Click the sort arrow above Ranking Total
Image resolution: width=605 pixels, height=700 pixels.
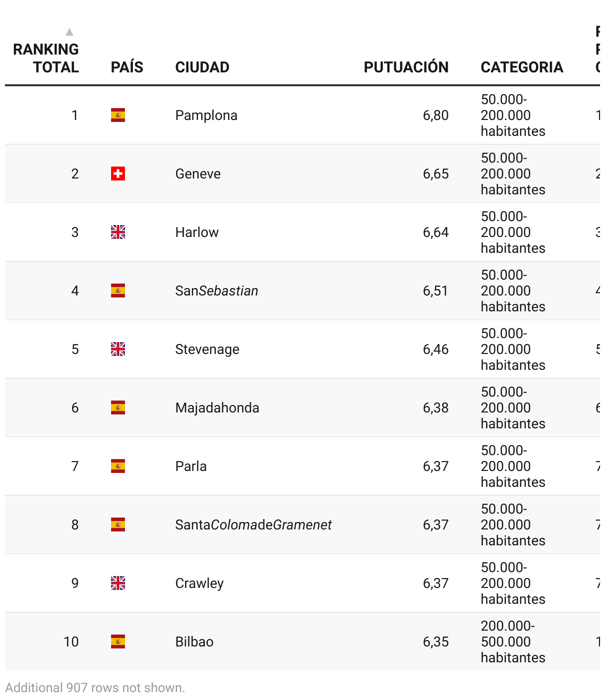click(69, 32)
